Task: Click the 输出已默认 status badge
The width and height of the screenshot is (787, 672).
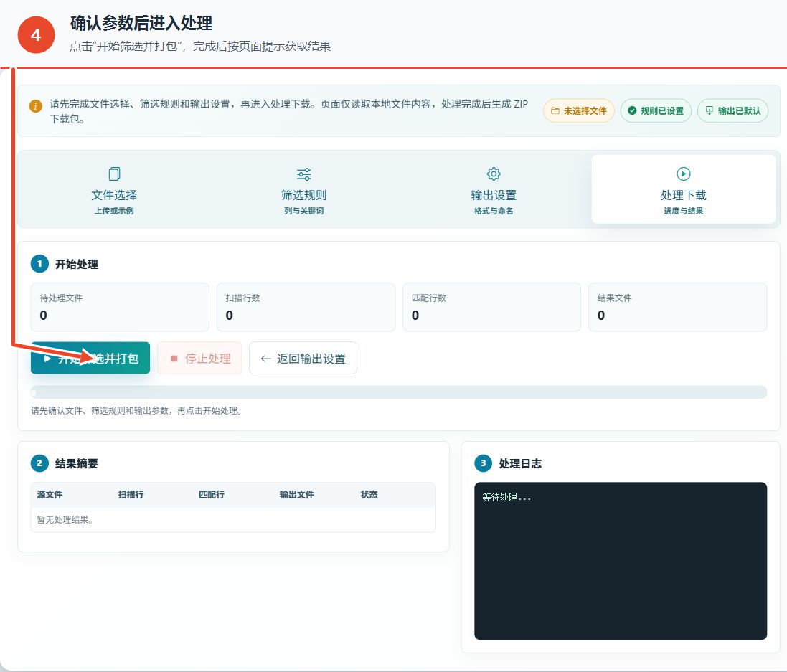Action: click(732, 111)
